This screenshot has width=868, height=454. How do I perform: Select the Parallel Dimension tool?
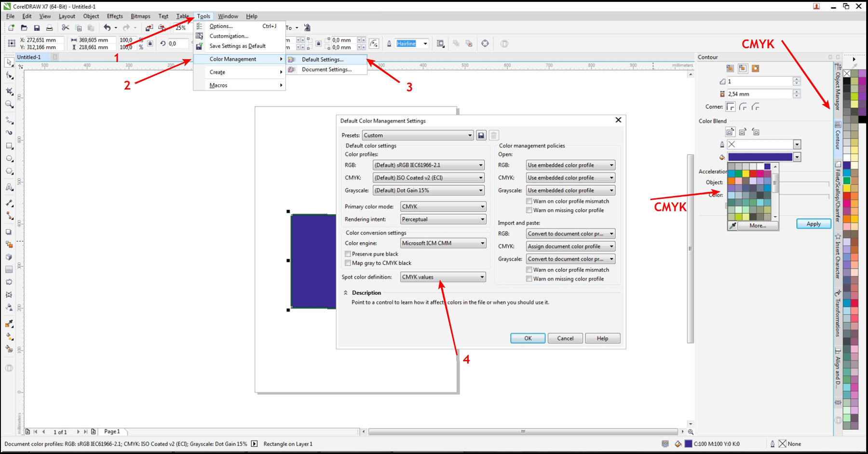click(x=9, y=203)
